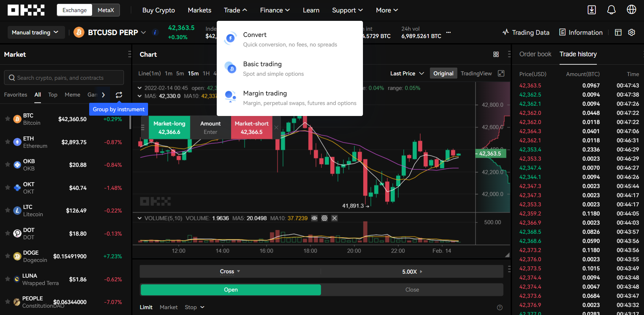Open Trading Data

526,33
